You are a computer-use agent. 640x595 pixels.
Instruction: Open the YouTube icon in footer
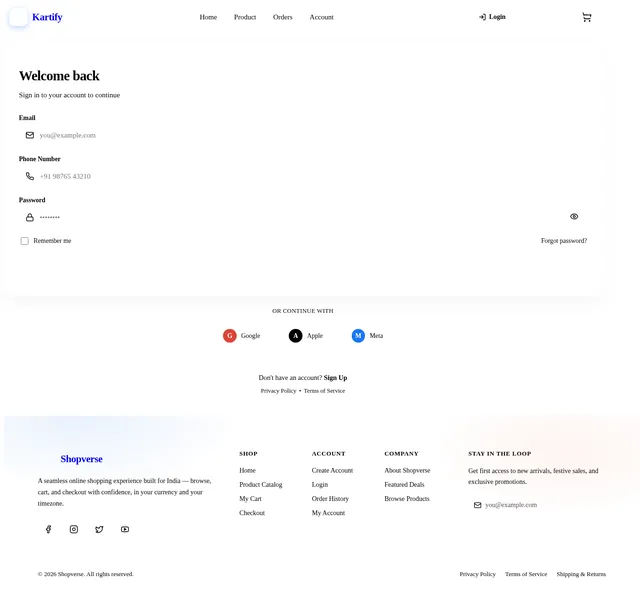(x=125, y=529)
